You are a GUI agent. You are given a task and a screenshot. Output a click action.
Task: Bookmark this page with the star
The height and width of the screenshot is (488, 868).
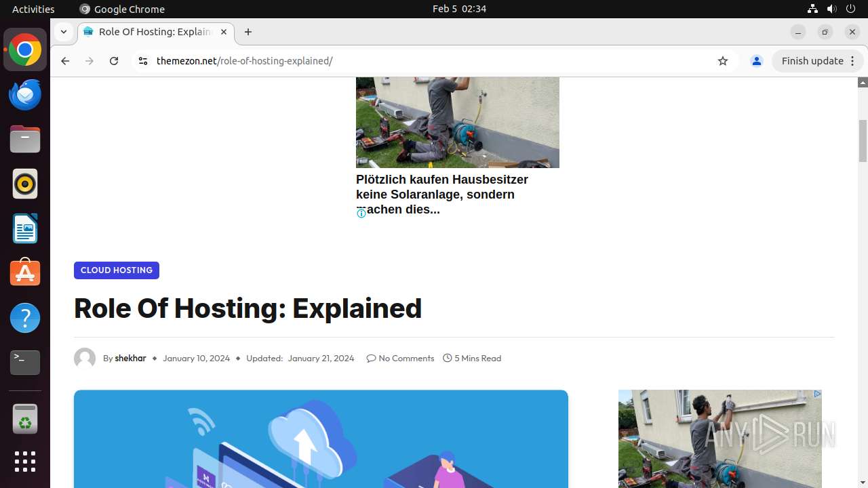point(723,61)
